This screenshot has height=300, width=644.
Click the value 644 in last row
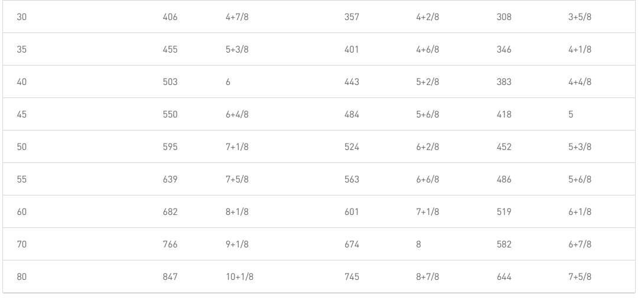coord(504,277)
